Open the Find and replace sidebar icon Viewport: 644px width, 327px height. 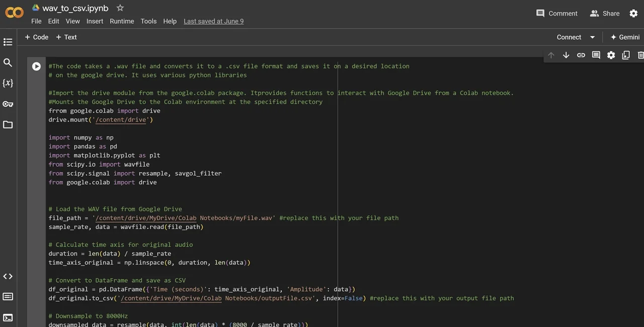8,62
